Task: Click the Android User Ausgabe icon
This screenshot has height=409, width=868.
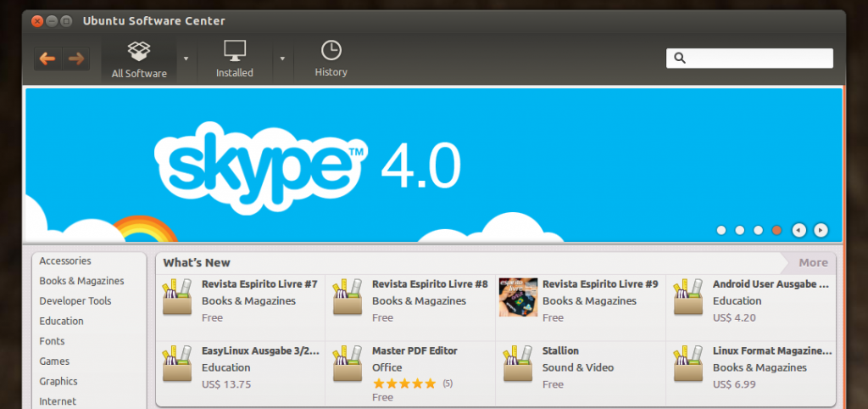Action: [688, 297]
